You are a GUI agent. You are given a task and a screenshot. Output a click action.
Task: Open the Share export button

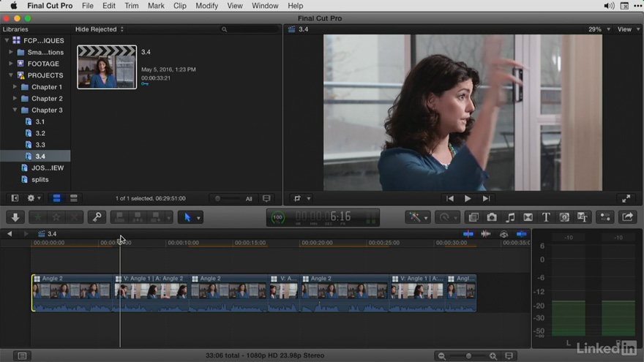[628, 217]
